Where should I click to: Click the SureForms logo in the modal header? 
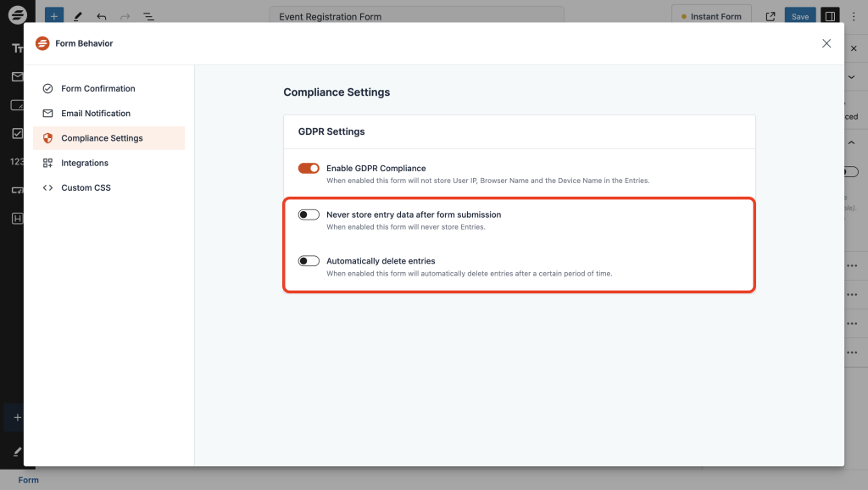(x=42, y=42)
